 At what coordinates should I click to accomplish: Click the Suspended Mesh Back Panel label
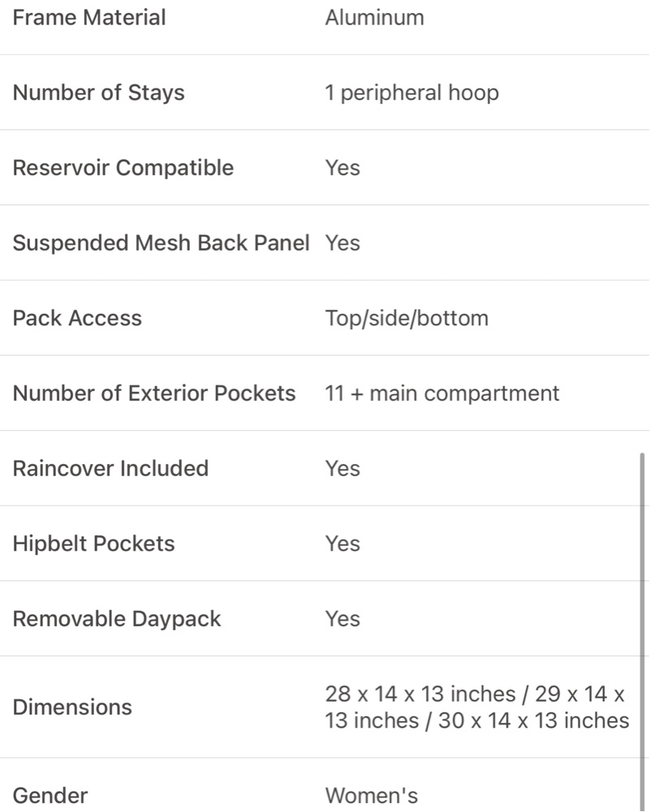pos(161,243)
